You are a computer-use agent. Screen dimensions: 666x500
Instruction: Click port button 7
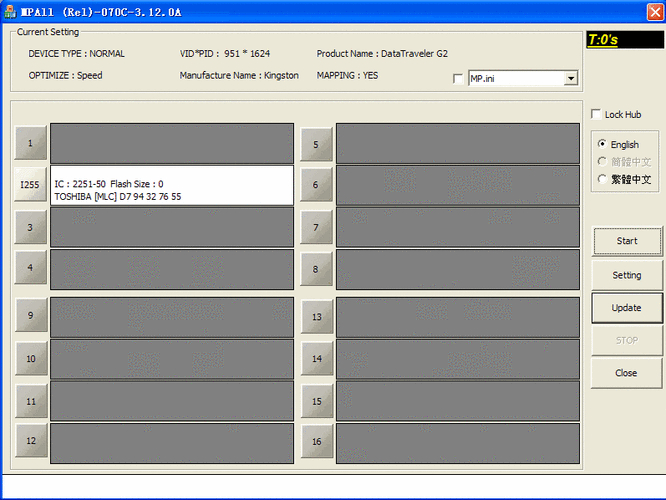tap(316, 227)
